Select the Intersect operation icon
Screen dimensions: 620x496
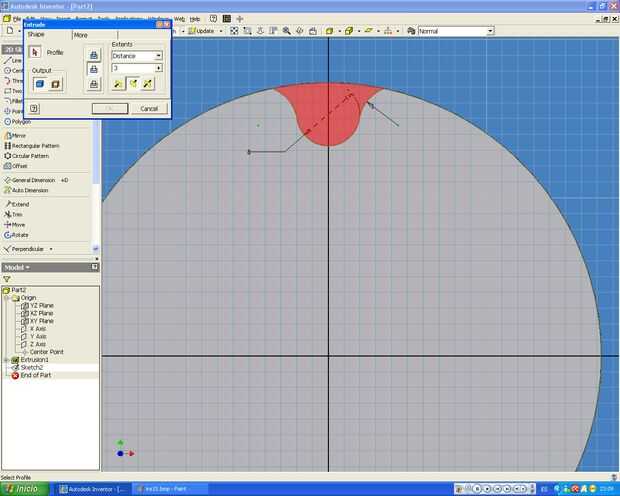click(x=94, y=84)
